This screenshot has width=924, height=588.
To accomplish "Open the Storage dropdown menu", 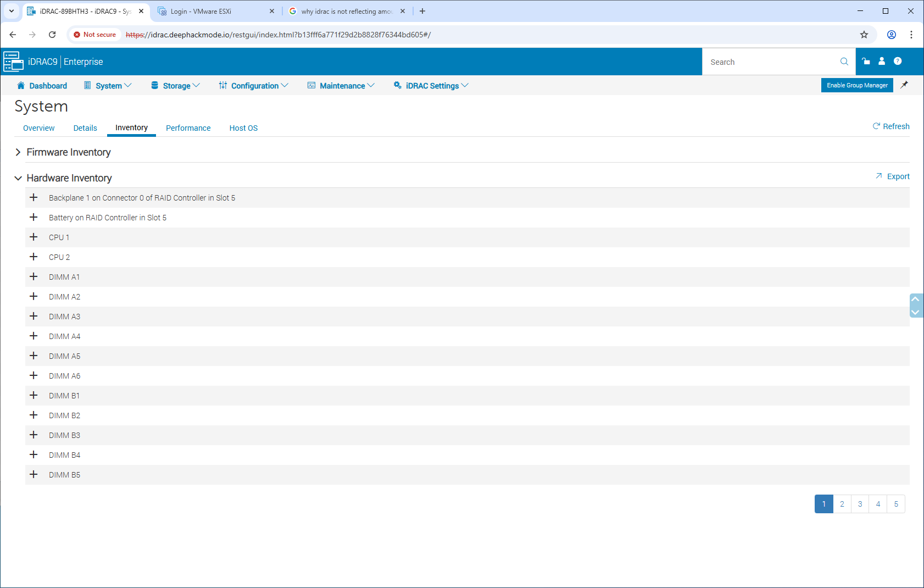I will [x=175, y=86].
